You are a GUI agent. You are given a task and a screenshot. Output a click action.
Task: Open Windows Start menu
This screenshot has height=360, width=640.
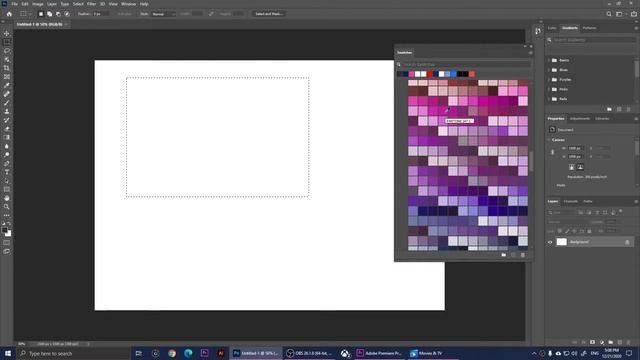(x=8, y=353)
